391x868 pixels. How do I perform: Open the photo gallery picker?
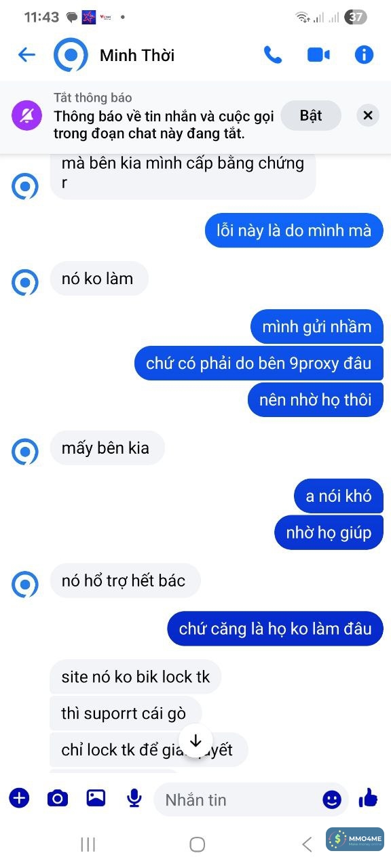tap(96, 798)
